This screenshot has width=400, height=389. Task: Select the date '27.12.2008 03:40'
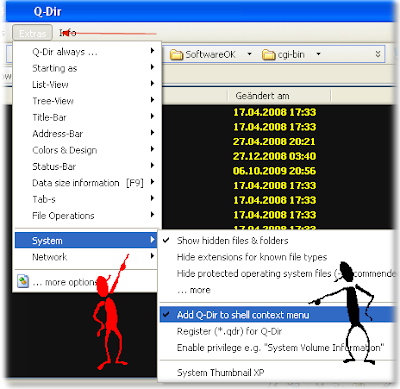274,156
